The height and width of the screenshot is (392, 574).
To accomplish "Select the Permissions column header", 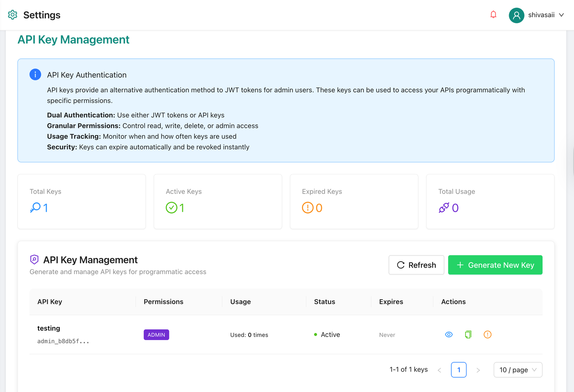I will click(163, 301).
